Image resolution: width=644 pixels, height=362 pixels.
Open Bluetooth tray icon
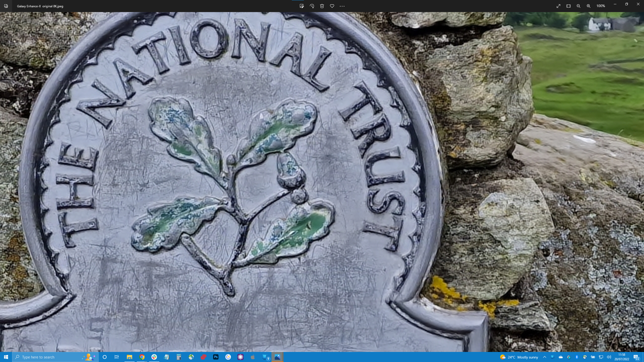click(x=577, y=357)
